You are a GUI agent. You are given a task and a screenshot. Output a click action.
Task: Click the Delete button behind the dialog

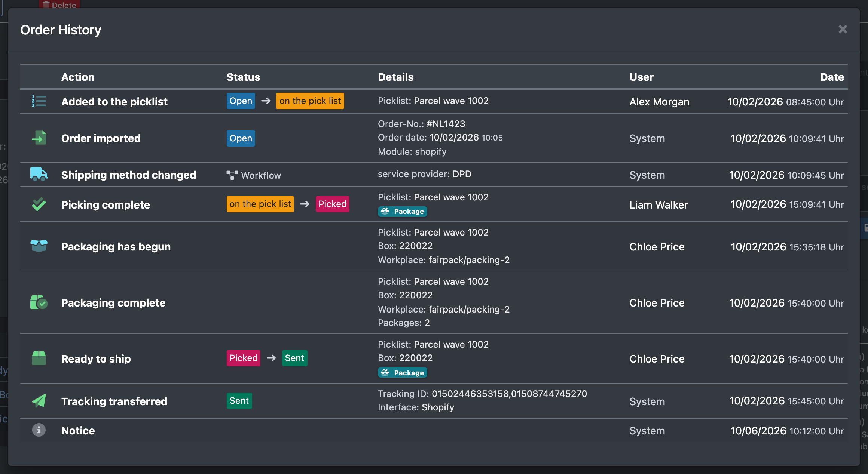(59, 4)
